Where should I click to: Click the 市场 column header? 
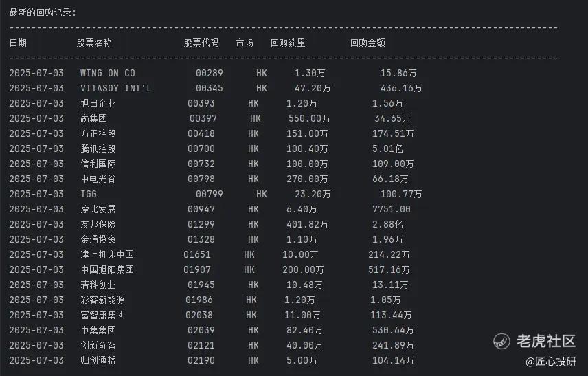pyautogui.click(x=245, y=43)
